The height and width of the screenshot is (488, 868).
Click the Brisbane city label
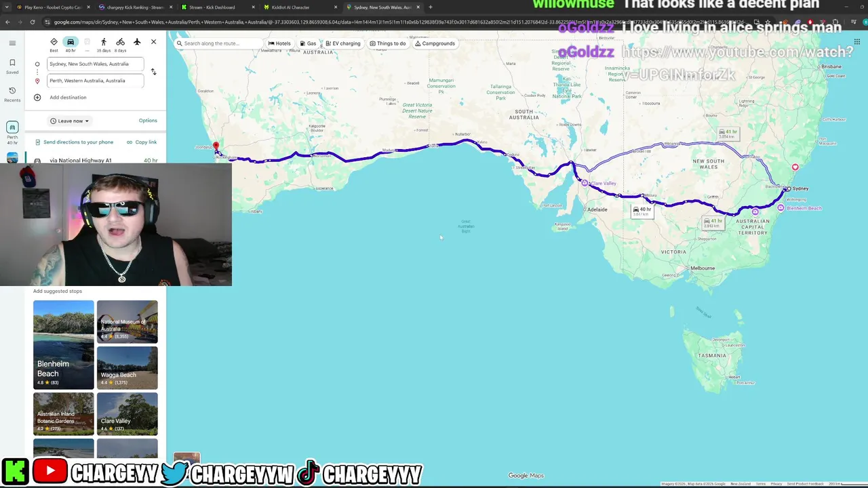pos(831,66)
